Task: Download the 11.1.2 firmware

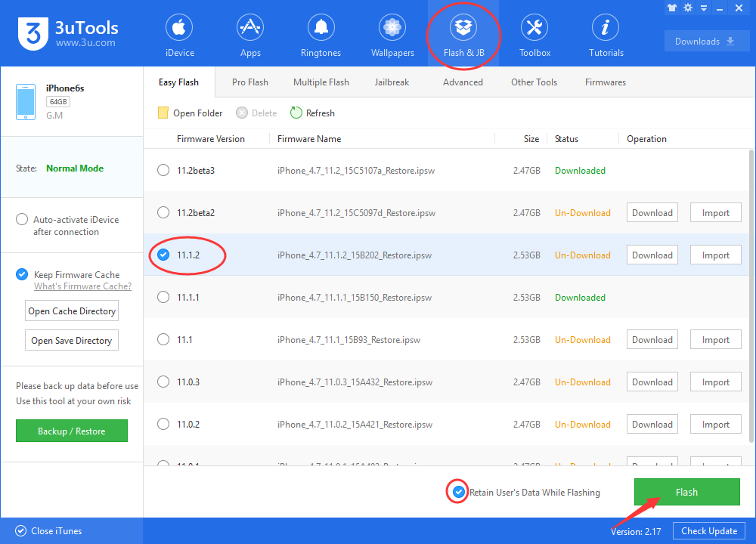Action: 652,255
